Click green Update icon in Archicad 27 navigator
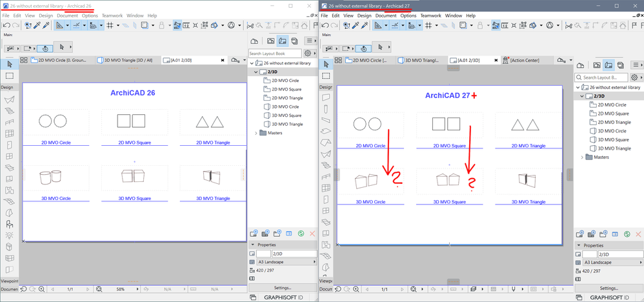 pyautogui.click(x=627, y=234)
